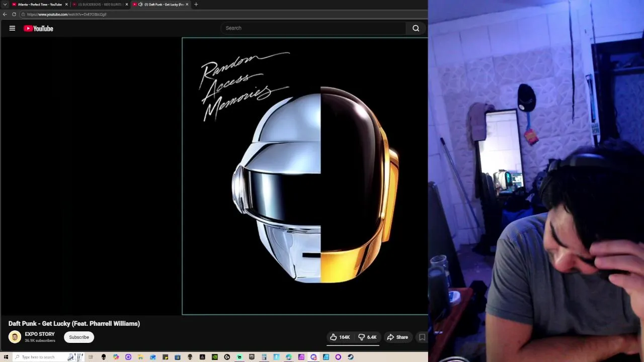
Task: Switch to the Atlanta - Perfect Time tab
Action: 40,5
